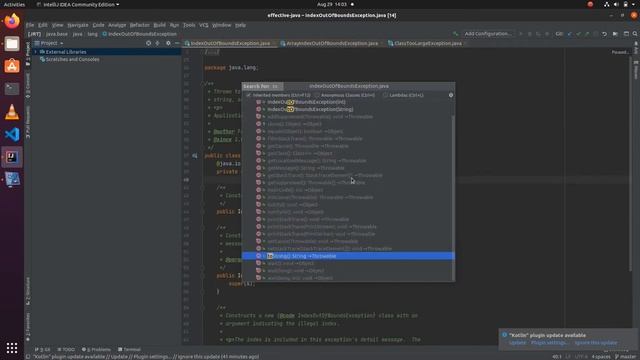Image resolution: width=640 pixels, height=360 pixels.
Task: Open VLC media player from the dock
Action: point(12,112)
